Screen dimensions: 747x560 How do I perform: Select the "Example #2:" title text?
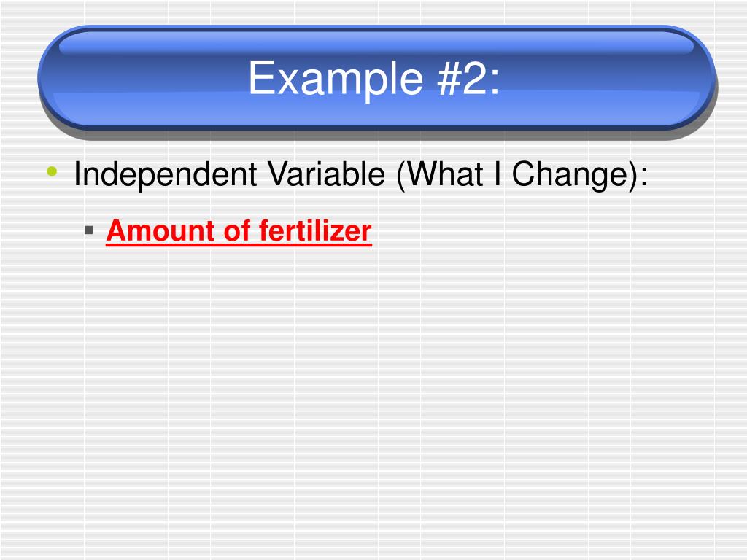click(x=374, y=78)
